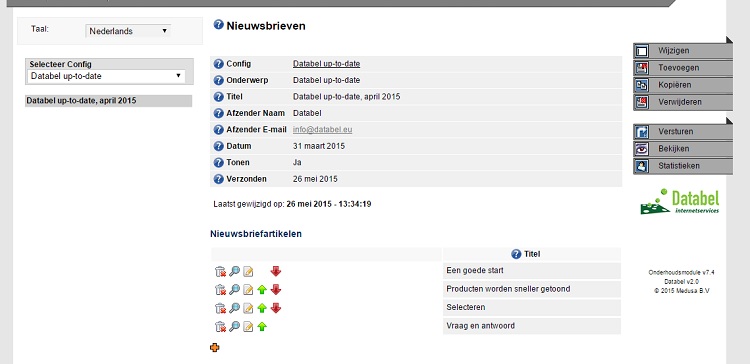Open help icon for Datum field
750x364 pixels.
tap(219, 146)
